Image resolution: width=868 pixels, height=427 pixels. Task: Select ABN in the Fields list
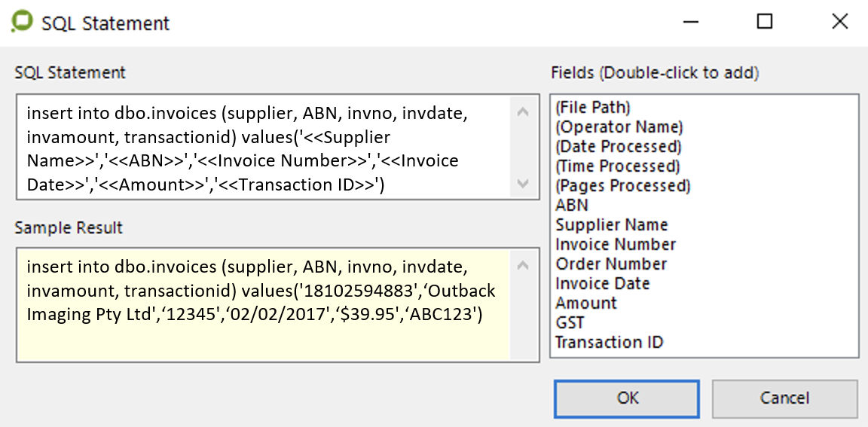572,206
